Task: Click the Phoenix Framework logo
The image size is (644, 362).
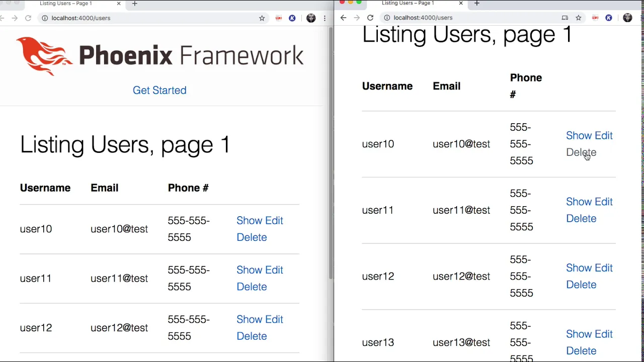Action: tap(159, 56)
